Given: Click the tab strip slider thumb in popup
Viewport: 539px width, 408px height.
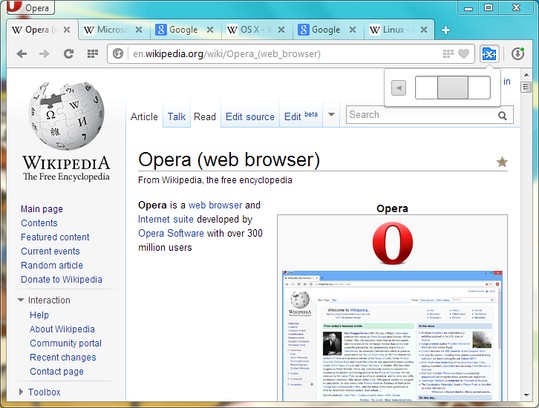Looking at the screenshot, I should [x=452, y=88].
